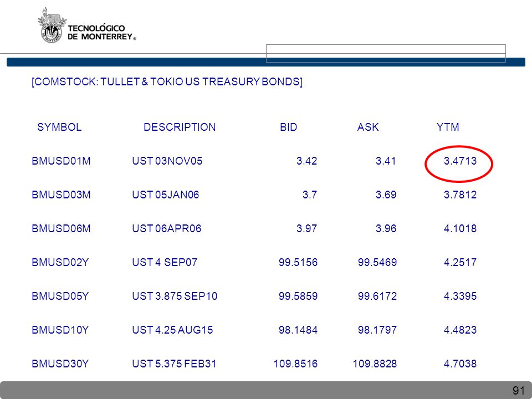The width and height of the screenshot is (532, 399).
Task: Select description UST 05JAN06
Action: pos(166,195)
